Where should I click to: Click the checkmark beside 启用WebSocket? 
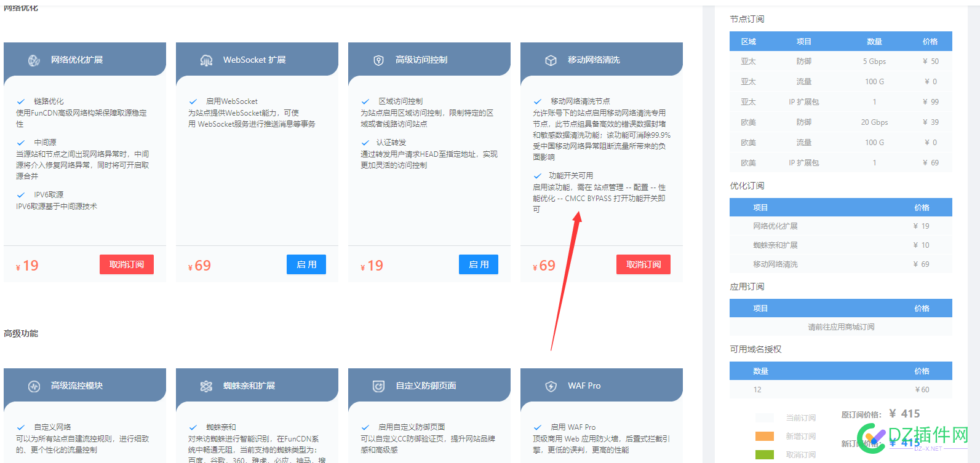[193, 101]
